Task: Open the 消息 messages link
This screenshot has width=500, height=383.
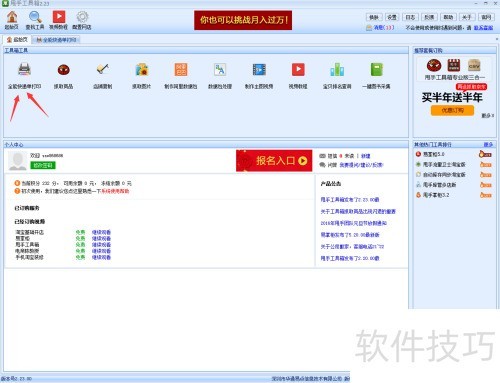Action: (384, 28)
